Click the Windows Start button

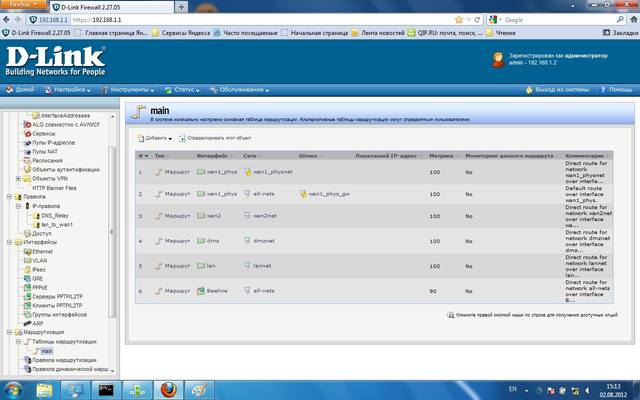[13, 390]
